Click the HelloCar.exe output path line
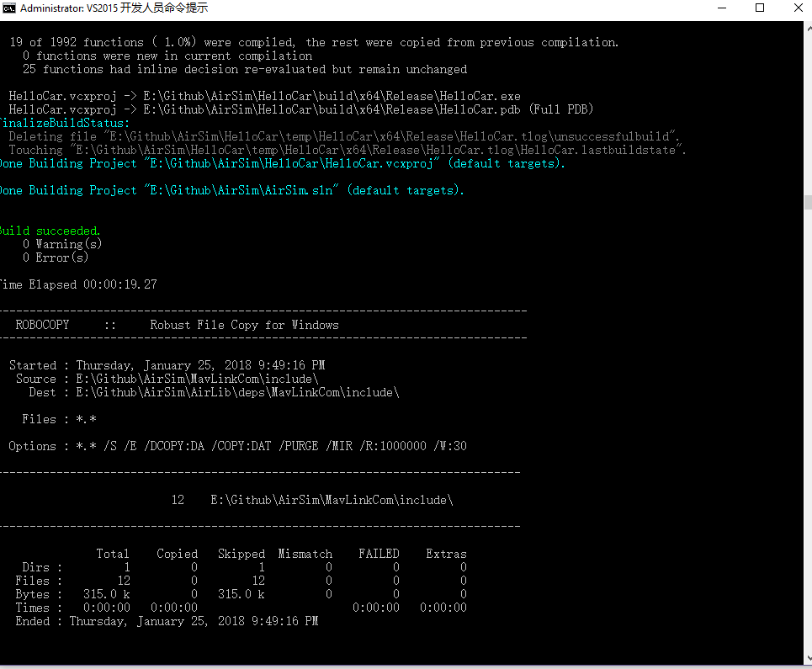The image size is (812, 669). (264, 96)
